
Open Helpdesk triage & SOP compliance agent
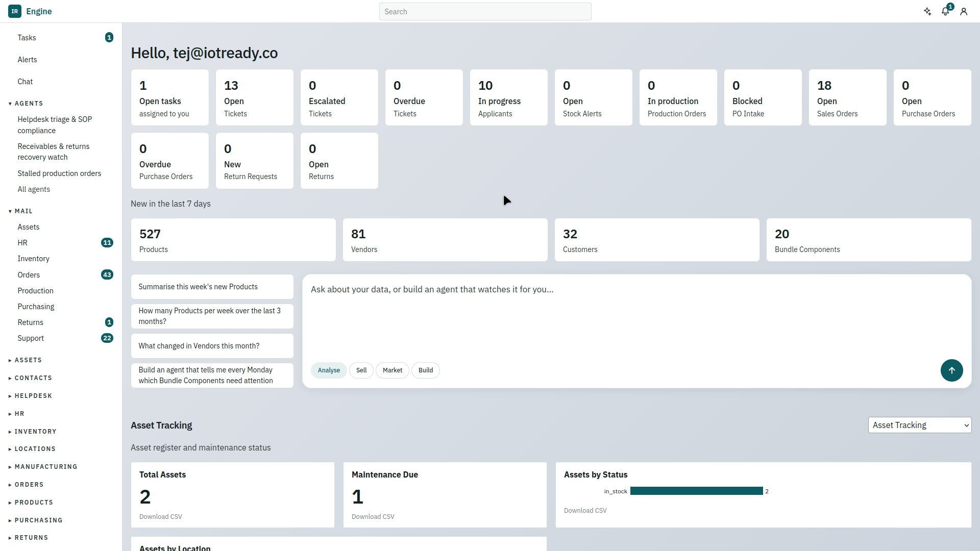[x=55, y=125]
